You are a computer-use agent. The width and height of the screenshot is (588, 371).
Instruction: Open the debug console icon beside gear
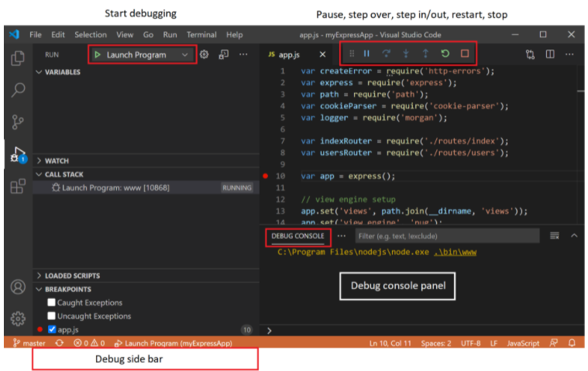click(223, 54)
